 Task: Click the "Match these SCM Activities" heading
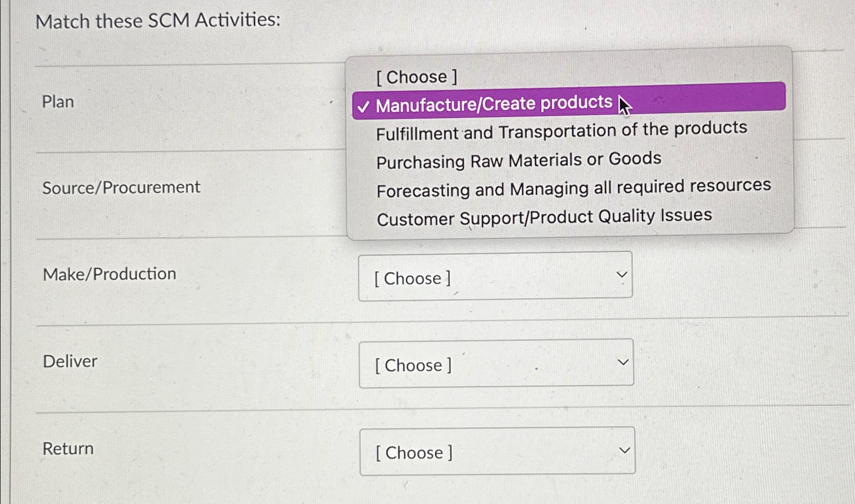(x=158, y=21)
